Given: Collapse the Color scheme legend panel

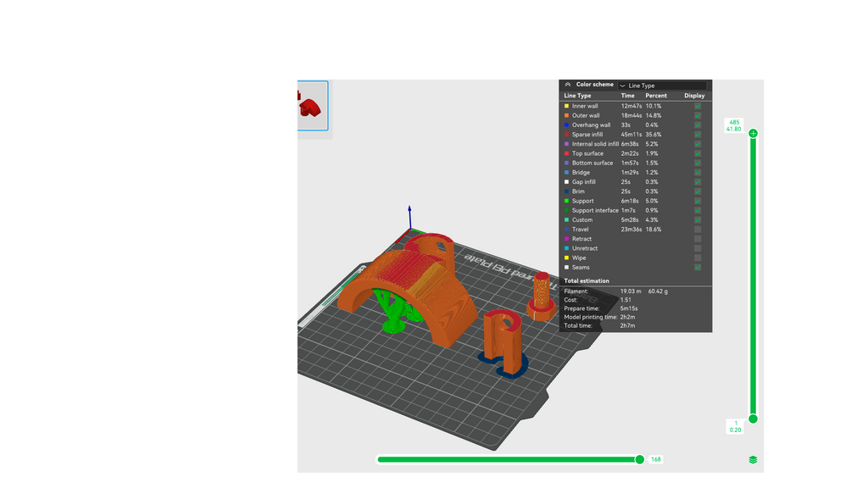Looking at the screenshot, I should 567,85.
